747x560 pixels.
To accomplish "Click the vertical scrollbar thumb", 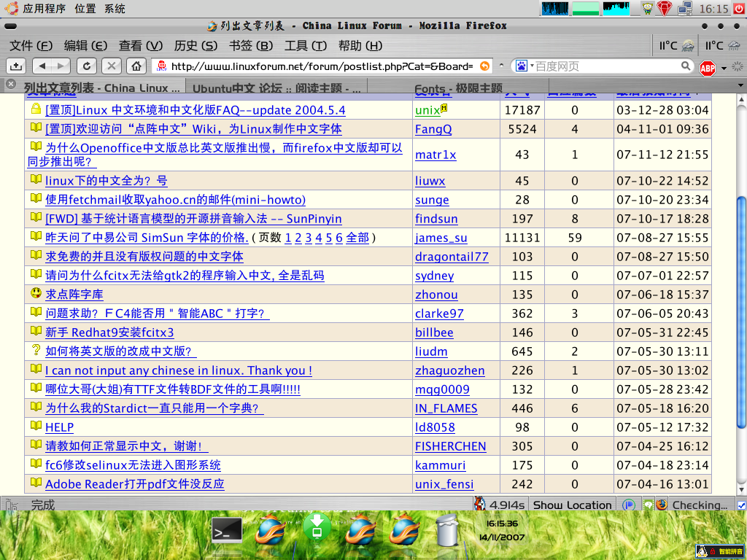I will [x=741, y=312].
